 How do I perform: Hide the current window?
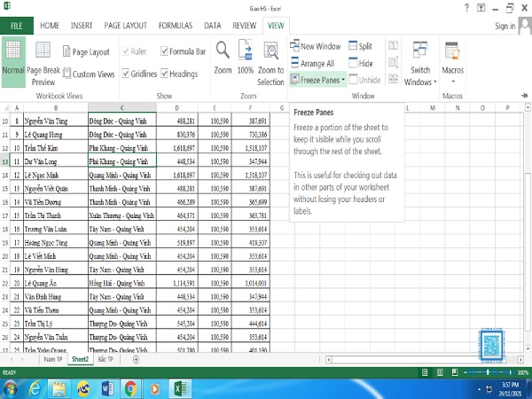pos(361,63)
